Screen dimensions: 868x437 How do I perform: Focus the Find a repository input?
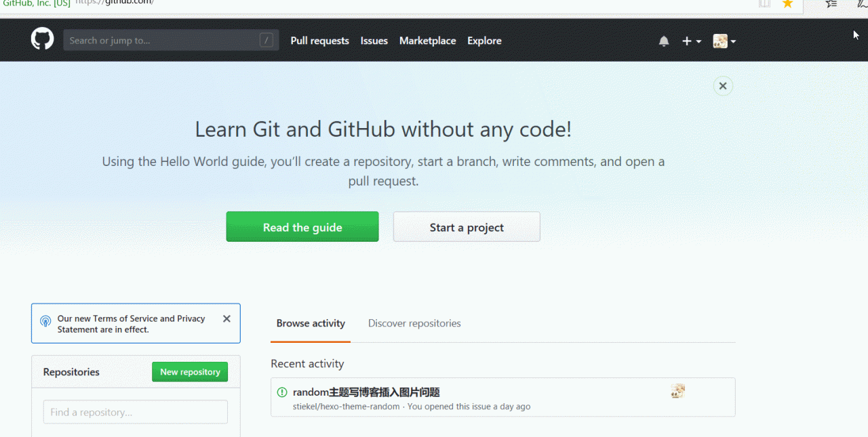click(136, 412)
